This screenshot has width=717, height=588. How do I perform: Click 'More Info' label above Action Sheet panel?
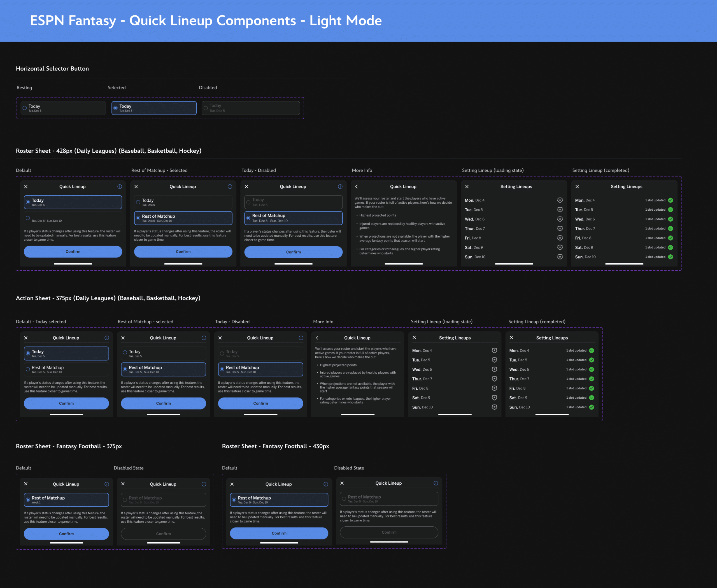(323, 321)
